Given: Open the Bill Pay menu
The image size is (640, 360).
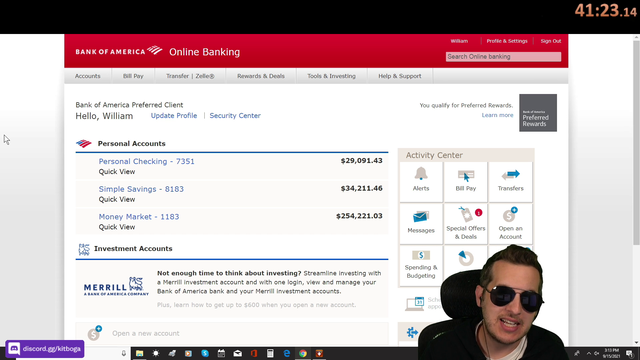Looking at the screenshot, I should (133, 76).
